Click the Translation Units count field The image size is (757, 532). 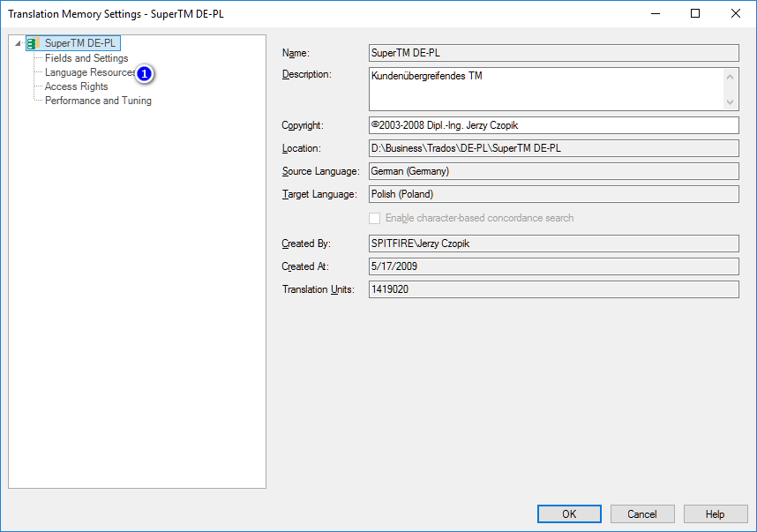coord(554,289)
